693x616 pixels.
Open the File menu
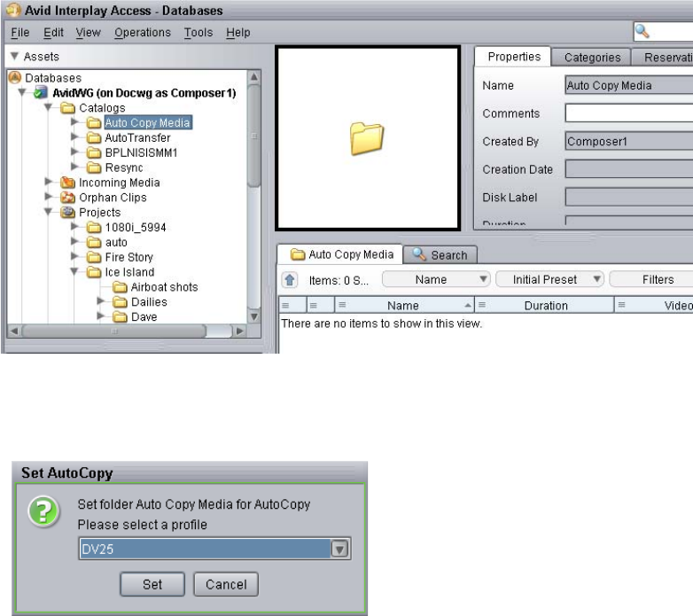tap(19, 33)
